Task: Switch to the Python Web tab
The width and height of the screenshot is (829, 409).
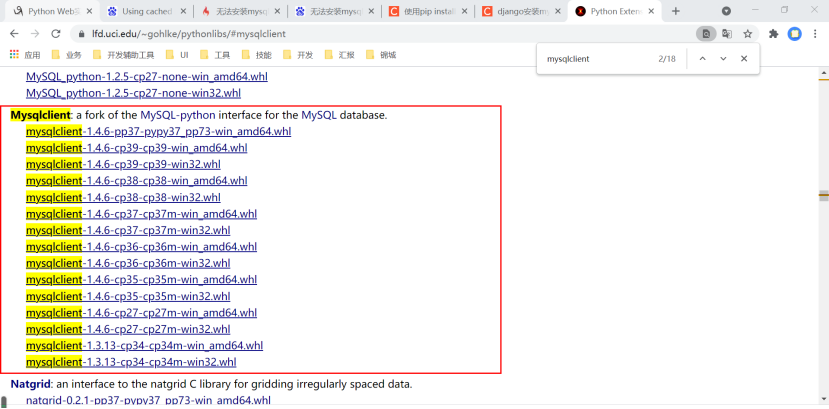Action: pos(52,11)
